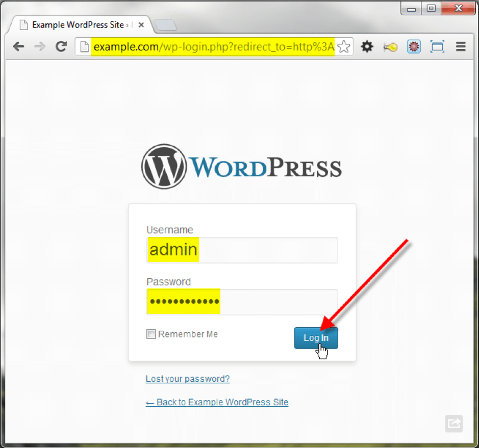The image size is (479, 448).
Task: Maximize the browser window
Action: coord(431,8)
